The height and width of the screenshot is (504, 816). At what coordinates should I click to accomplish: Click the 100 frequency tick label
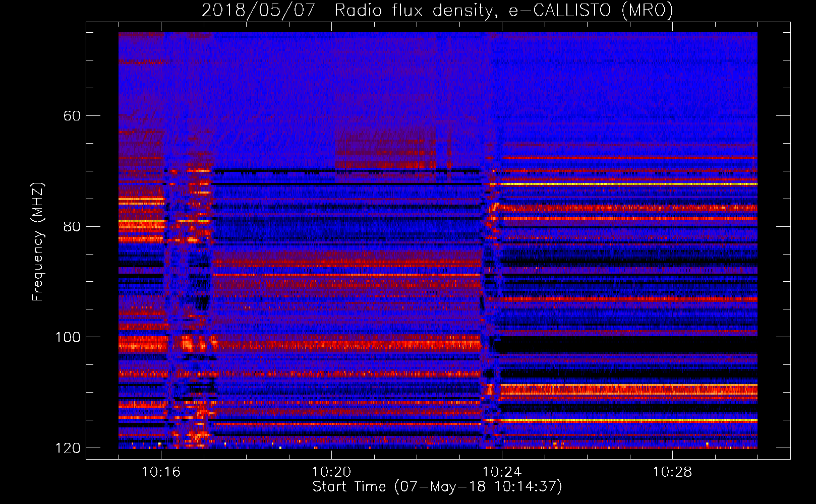pos(67,337)
